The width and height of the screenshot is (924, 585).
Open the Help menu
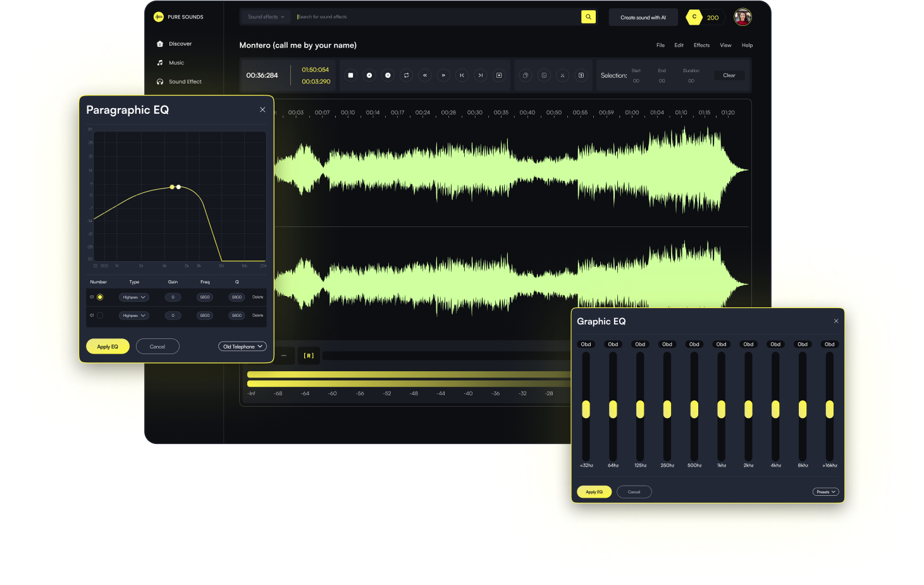tap(747, 46)
